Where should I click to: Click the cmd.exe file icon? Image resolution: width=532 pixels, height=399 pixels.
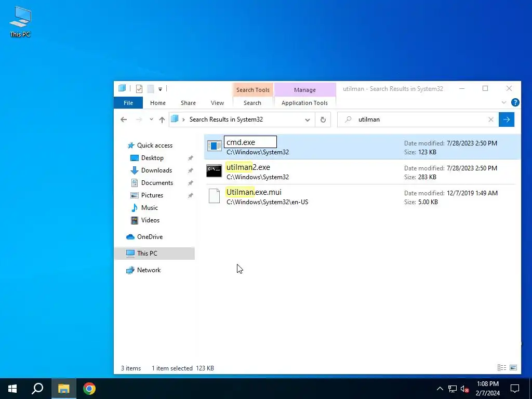214,146
